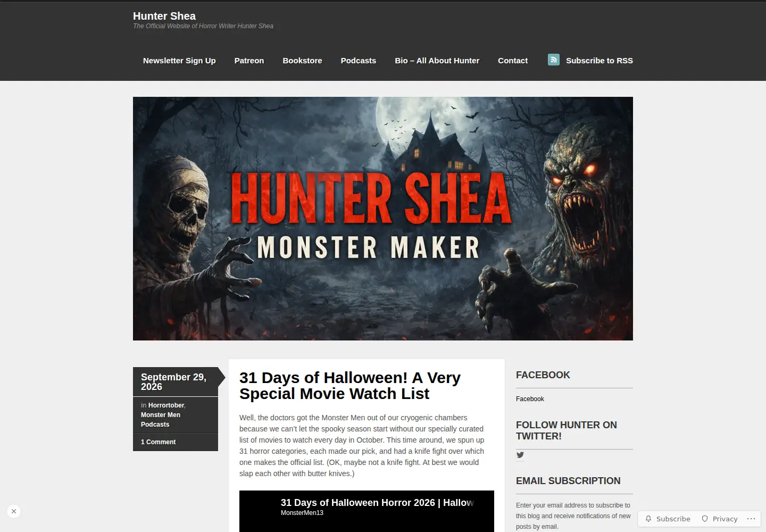Open the Twitter bird icon link
The image size is (766, 532).
click(x=520, y=455)
